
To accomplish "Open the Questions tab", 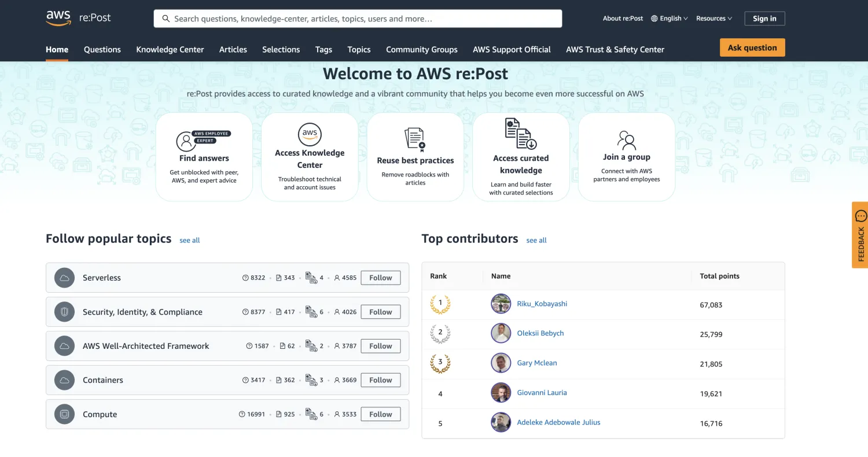I will 102,50.
